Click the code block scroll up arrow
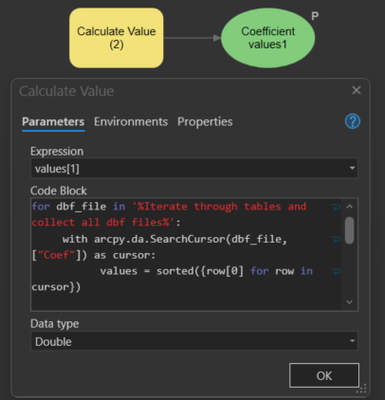Screen dimensions: 385x400 point(349,207)
